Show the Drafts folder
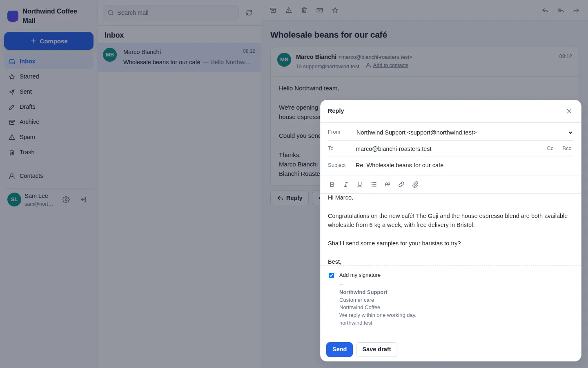Viewport: 588px width, 368px height. click(49, 107)
